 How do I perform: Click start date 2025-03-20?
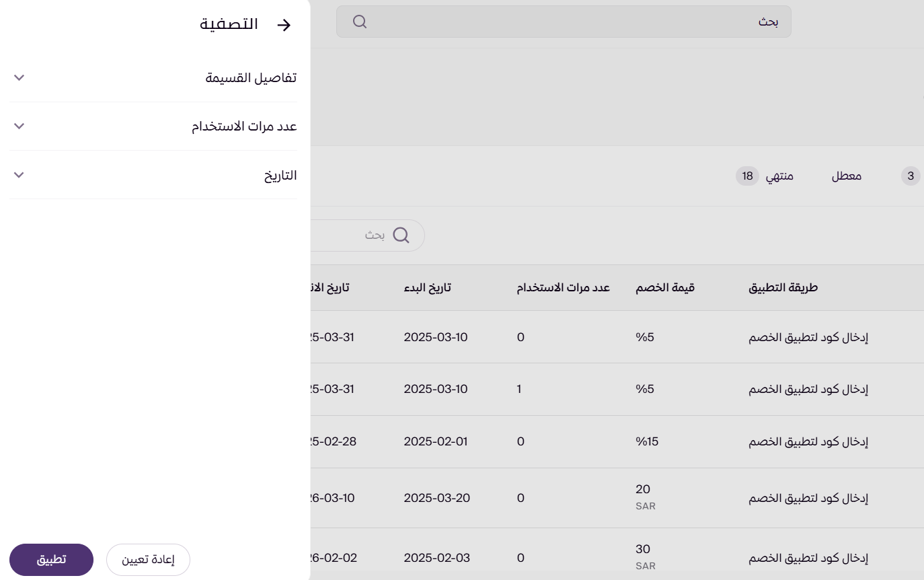436,499
